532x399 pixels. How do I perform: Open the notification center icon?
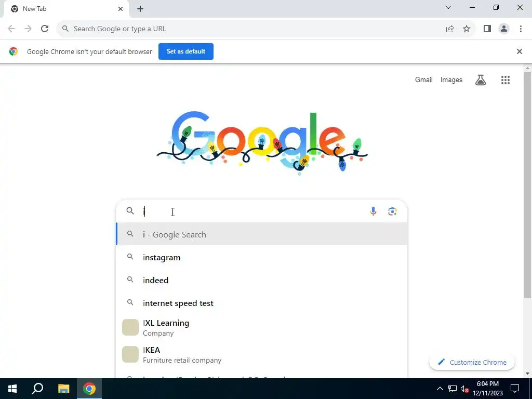[515, 389]
